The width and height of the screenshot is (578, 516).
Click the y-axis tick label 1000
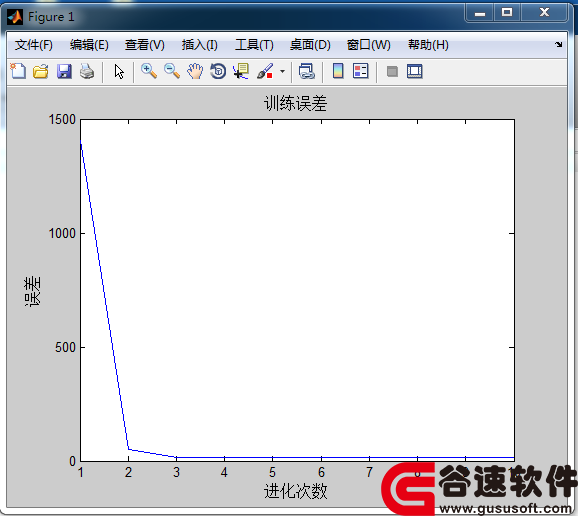pos(62,233)
